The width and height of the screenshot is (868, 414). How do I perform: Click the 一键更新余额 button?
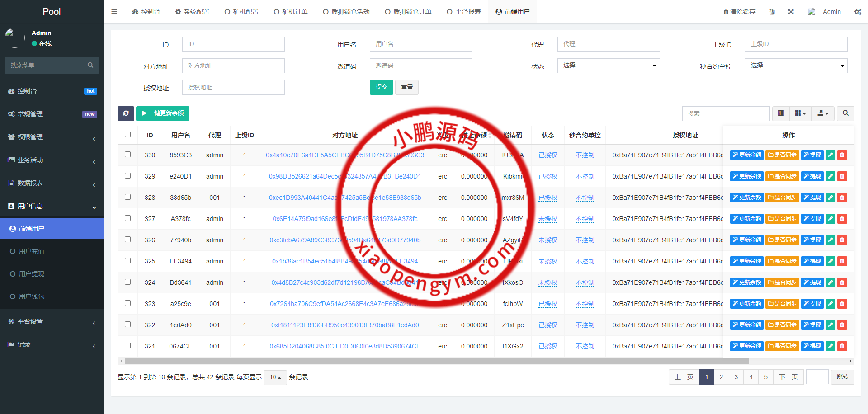coord(163,113)
